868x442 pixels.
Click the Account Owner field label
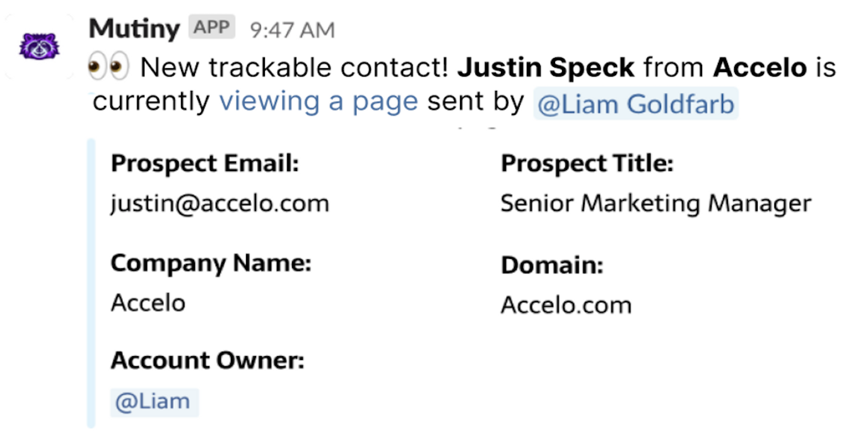tap(208, 361)
